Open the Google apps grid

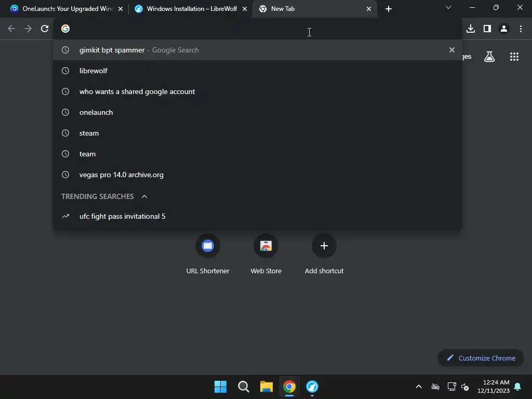click(514, 57)
